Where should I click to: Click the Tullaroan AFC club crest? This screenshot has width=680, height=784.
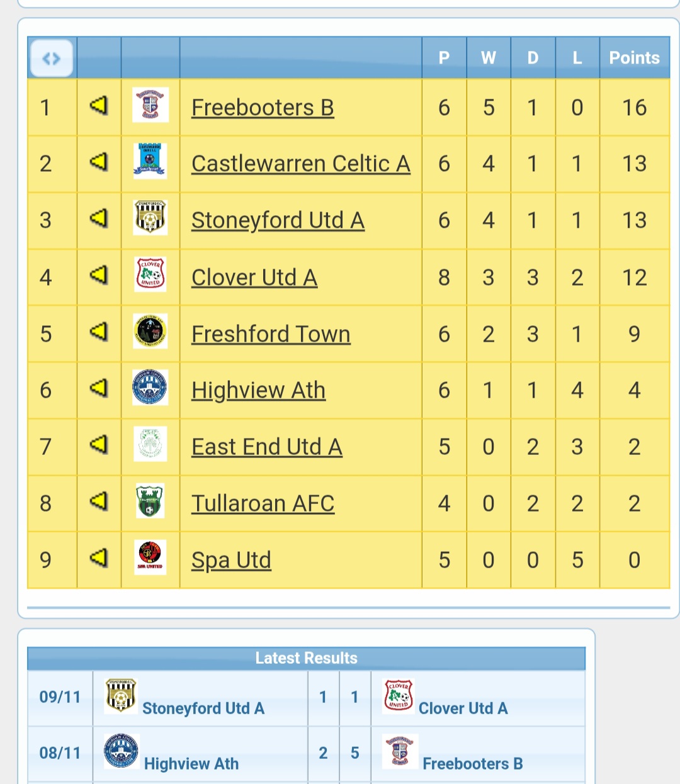click(x=150, y=501)
